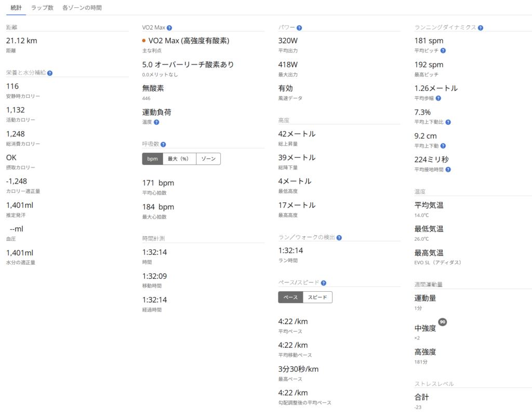The width and height of the screenshot is (532, 417).
Task: Open help icon next to 平均歩幅
Action: click(438, 98)
